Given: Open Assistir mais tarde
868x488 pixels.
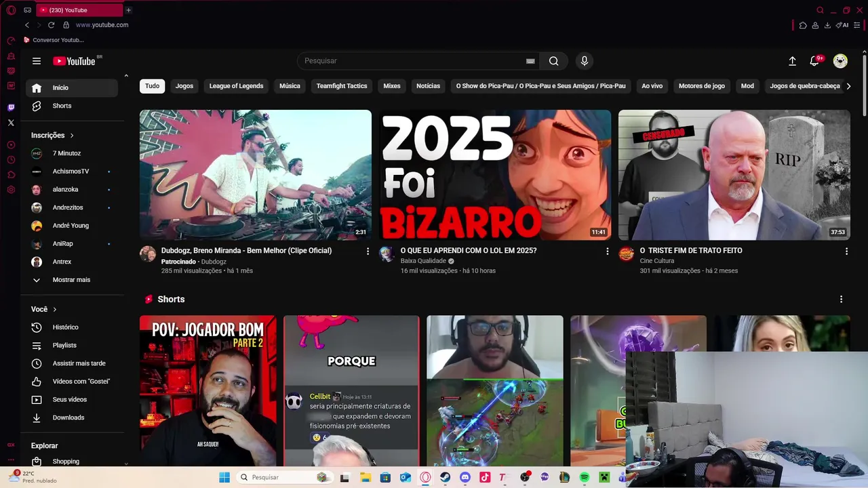Looking at the screenshot, I should coord(72,363).
